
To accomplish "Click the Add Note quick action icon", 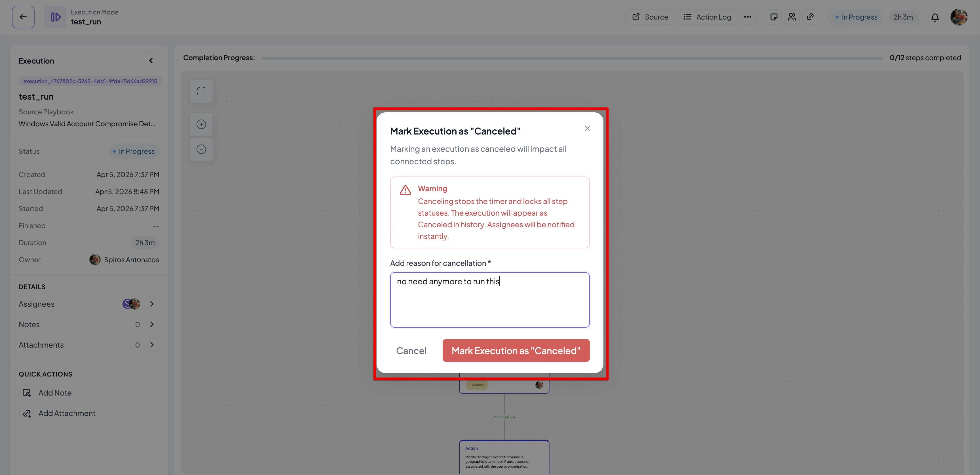I will (x=27, y=392).
